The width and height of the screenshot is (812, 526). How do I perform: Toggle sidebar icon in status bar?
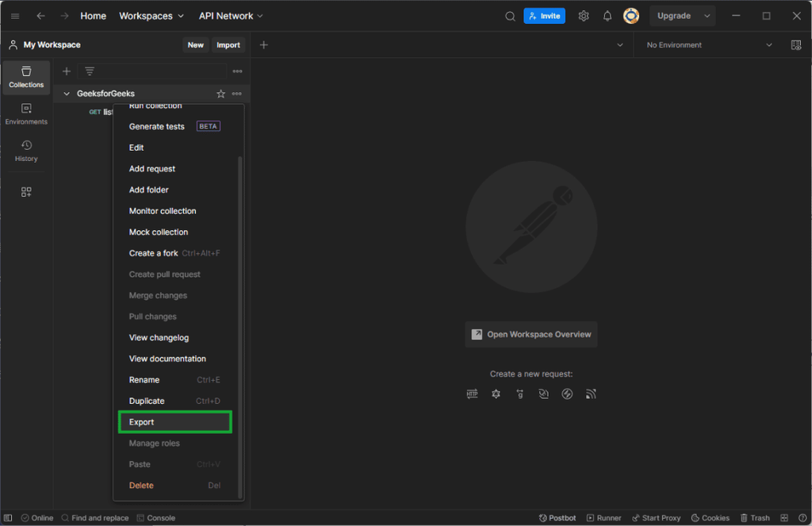(8, 518)
